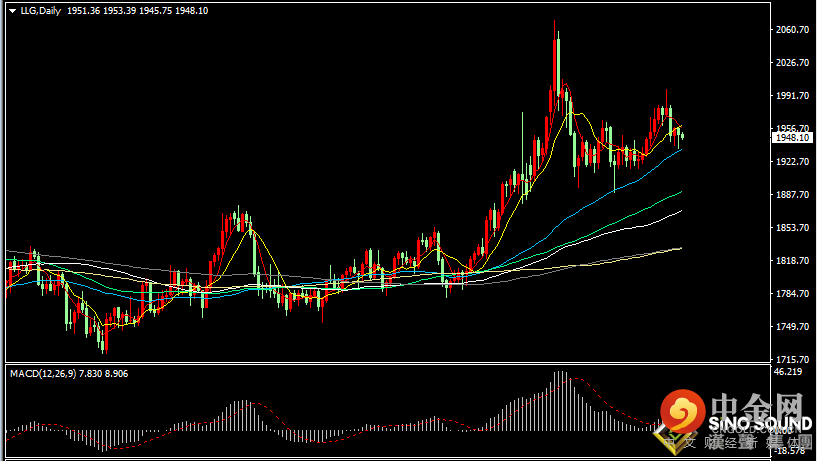Click the OHLC values in chart header
Image resolution: width=817 pixels, height=461 pixels.
123,11
